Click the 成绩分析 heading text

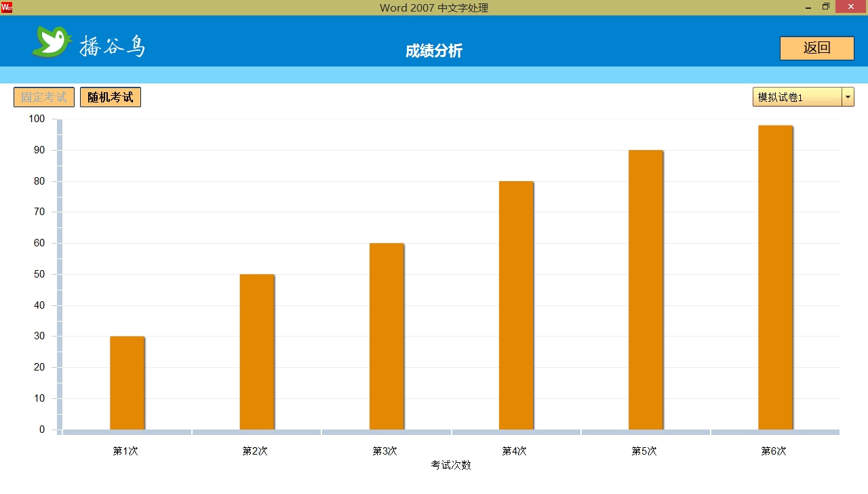coord(434,51)
